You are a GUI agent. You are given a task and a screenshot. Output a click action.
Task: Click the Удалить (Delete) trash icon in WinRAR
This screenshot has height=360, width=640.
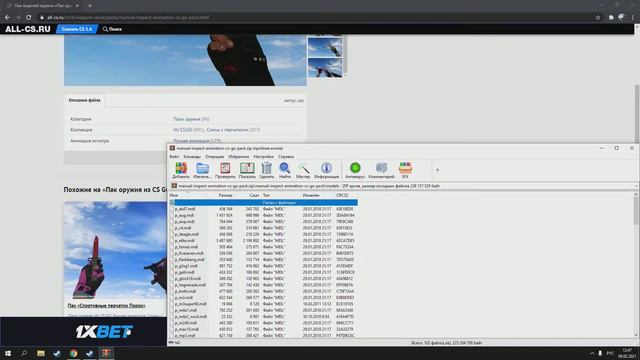tap(267, 168)
